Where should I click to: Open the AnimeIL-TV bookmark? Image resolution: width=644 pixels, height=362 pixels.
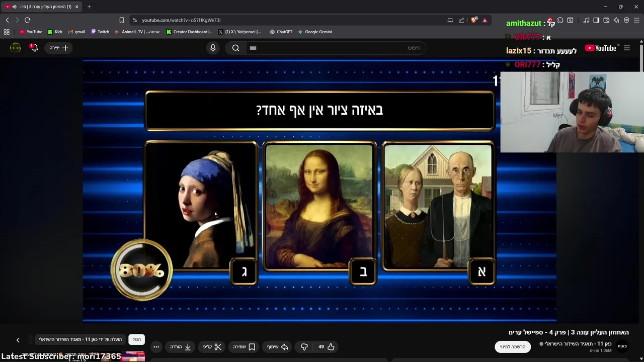click(137, 32)
